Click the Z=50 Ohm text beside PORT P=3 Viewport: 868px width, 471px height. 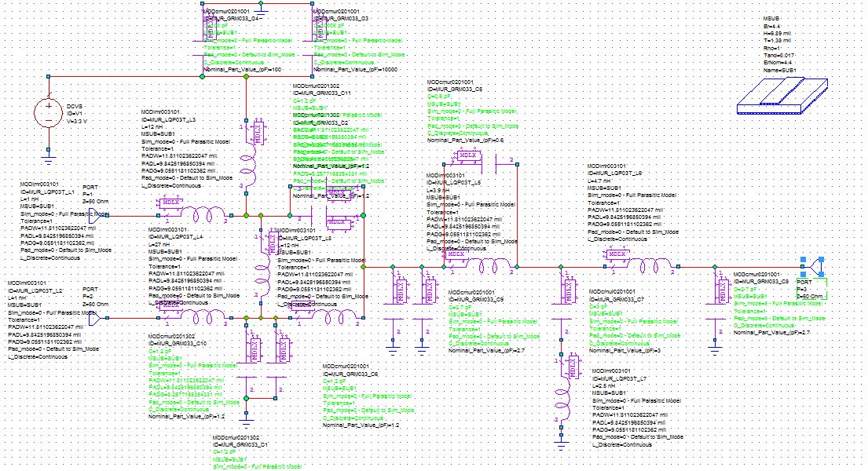pos(810,295)
